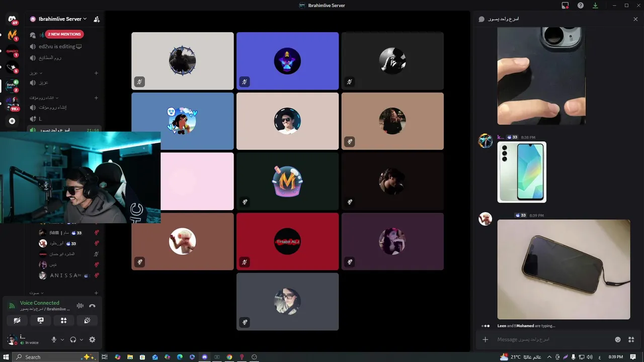The image size is (644, 362).
Task: Click the message attachment plus button
Action: pos(485,339)
